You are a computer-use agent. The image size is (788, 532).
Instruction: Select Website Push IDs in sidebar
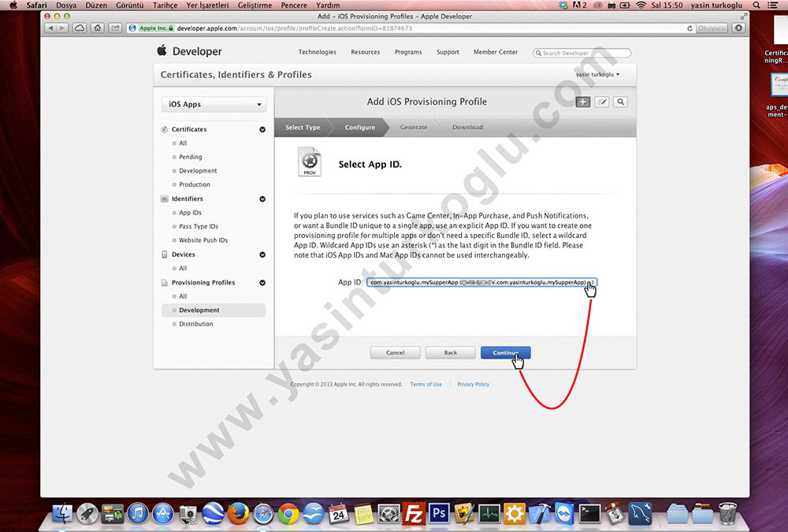click(x=203, y=240)
